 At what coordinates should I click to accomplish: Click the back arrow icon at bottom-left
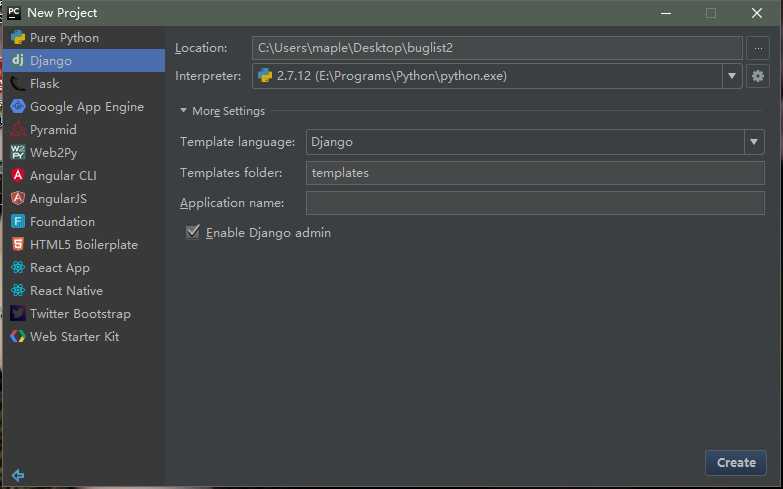[x=18, y=475]
